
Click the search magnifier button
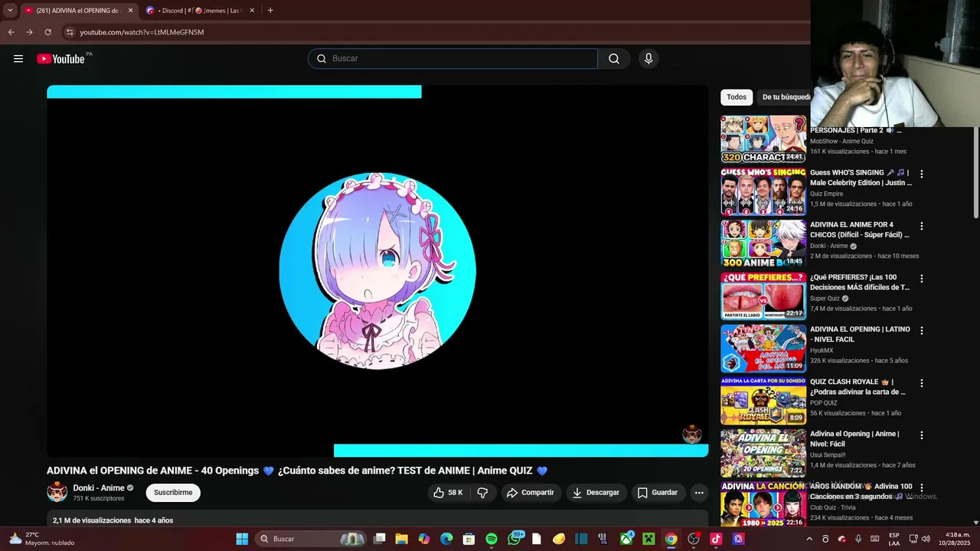tap(614, 59)
